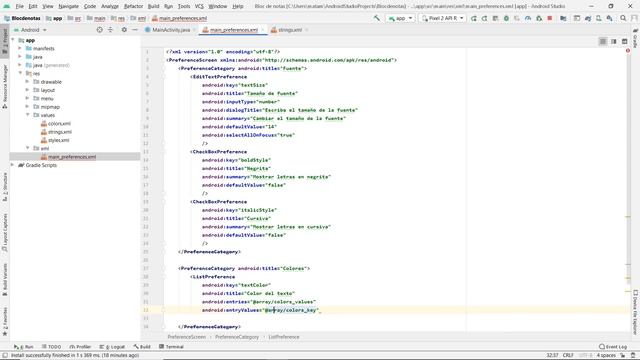The image size is (640, 360).
Task: Open the Build menu
Action: 153,6
